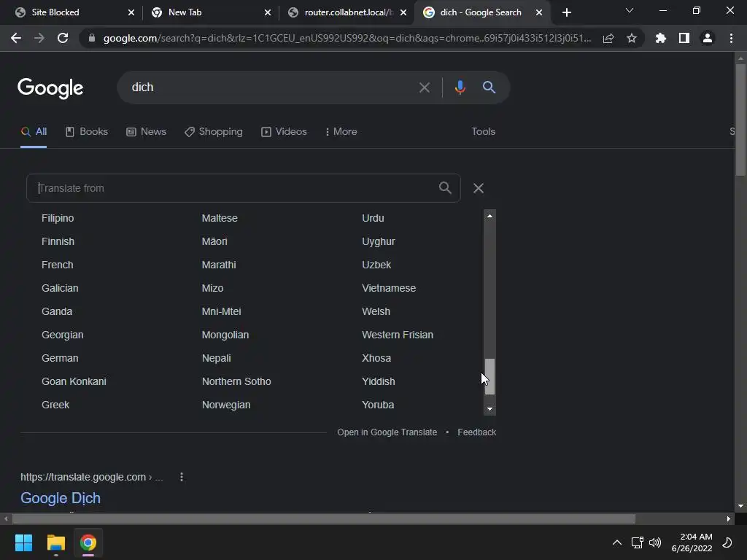
Task: Select the Shopping results tab
Action: pyautogui.click(x=214, y=131)
